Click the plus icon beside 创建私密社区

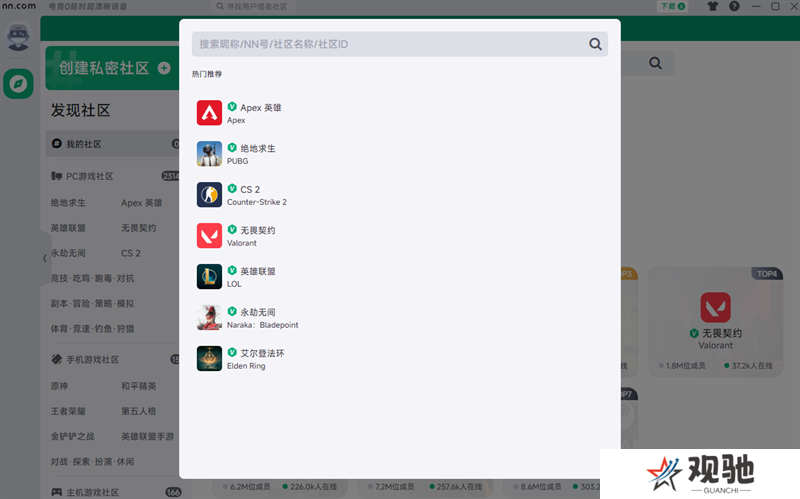tap(164, 68)
